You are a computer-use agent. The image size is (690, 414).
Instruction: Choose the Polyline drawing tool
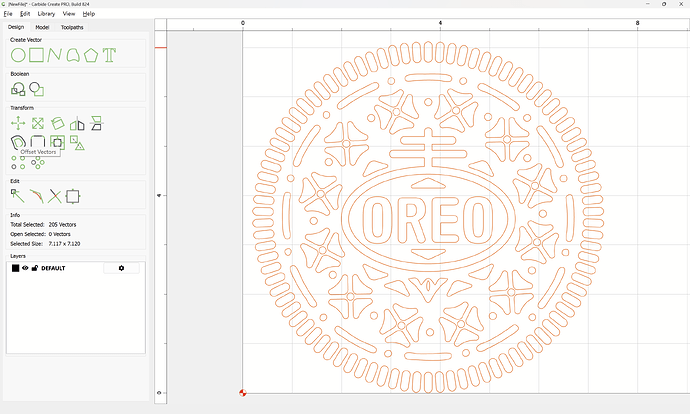[54, 55]
